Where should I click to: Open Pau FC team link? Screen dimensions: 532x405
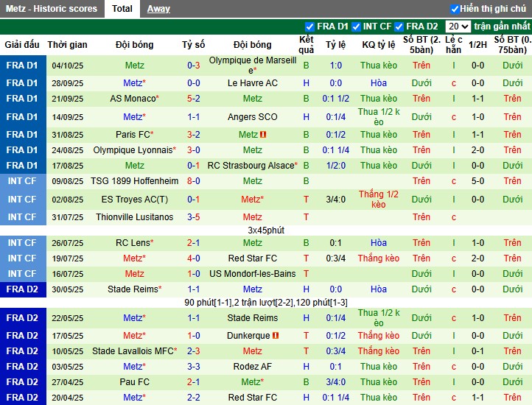coord(134,382)
